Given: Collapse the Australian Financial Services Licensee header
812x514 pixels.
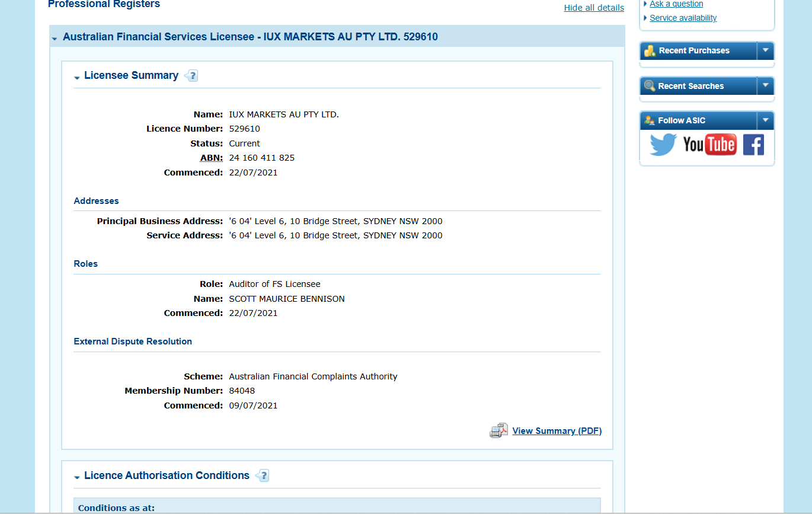Looking at the screenshot, I should point(55,39).
